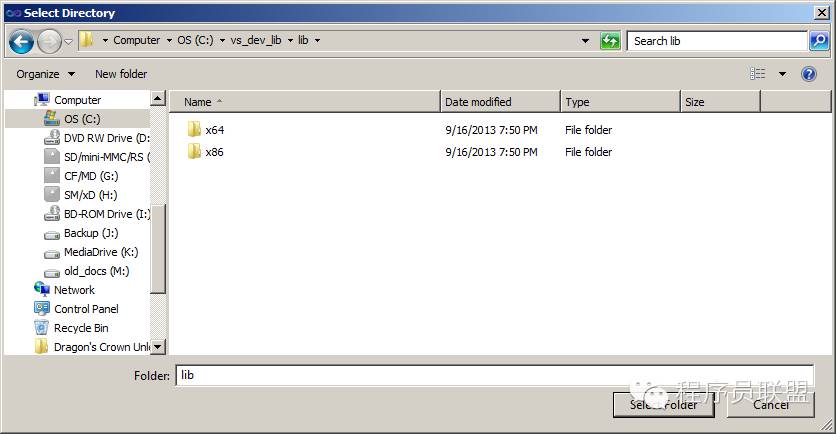Click the SM/xD (H:) drive icon
Screen dimensions: 836x434
52,195
